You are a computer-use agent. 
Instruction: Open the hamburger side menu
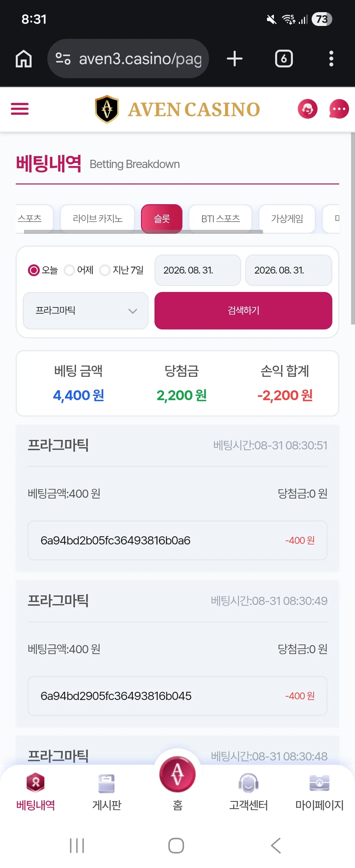[x=19, y=109]
